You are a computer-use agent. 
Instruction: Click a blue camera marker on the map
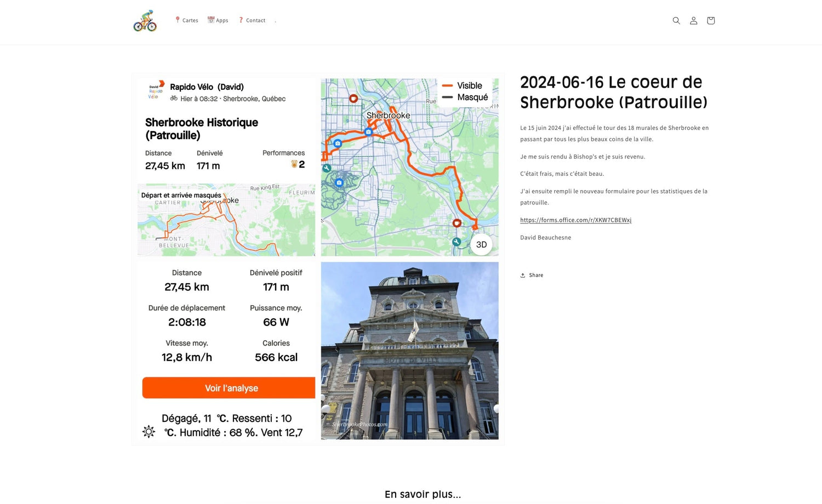point(368,132)
